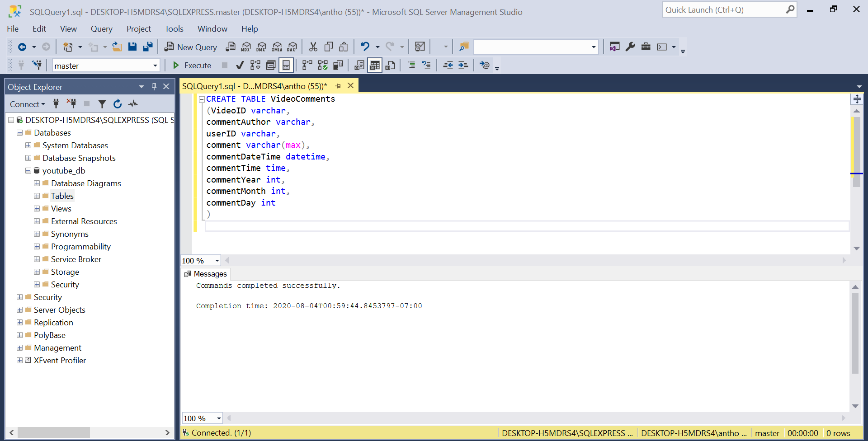Click the Paste icon in toolbar
This screenshot has height=441, width=868.
click(344, 47)
